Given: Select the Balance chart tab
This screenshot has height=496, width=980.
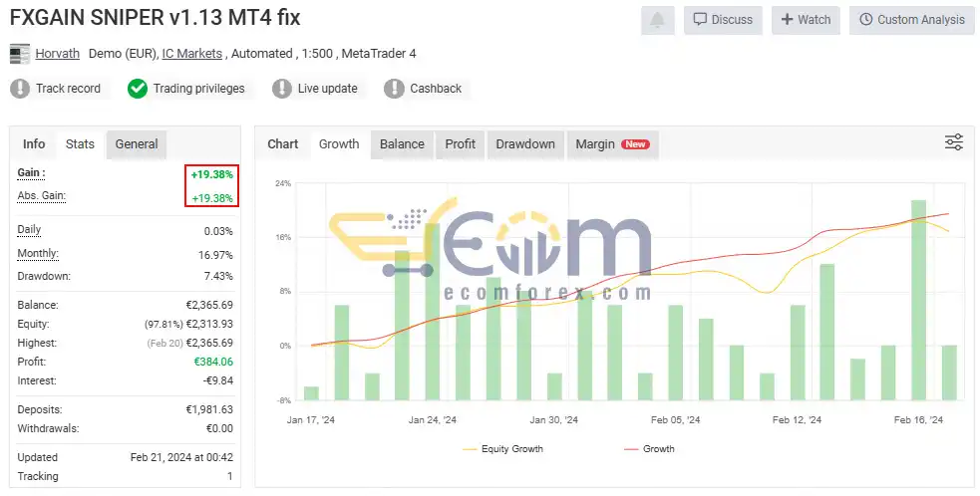Looking at the screenshot, I should tap(402, 144).
